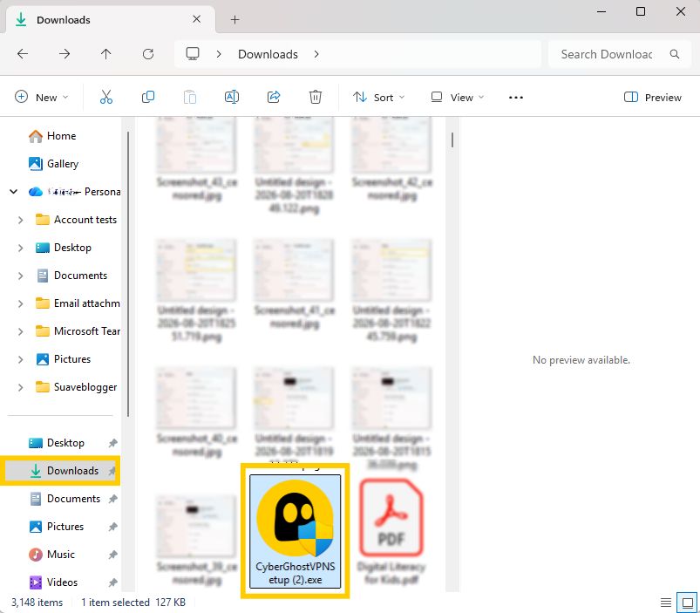
Task: Click the Paste clipboard icon
Action: click(190, 97)
